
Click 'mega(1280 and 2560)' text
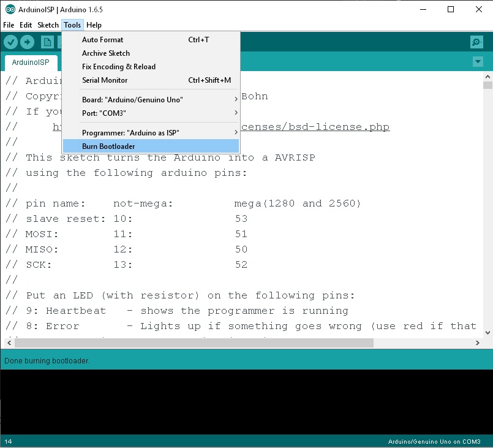point(297,203)
